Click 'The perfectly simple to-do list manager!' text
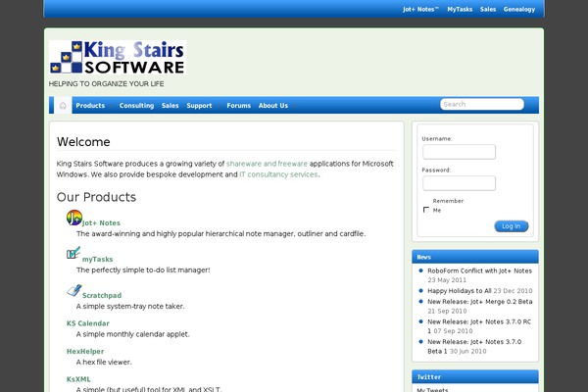 (143, 270)
